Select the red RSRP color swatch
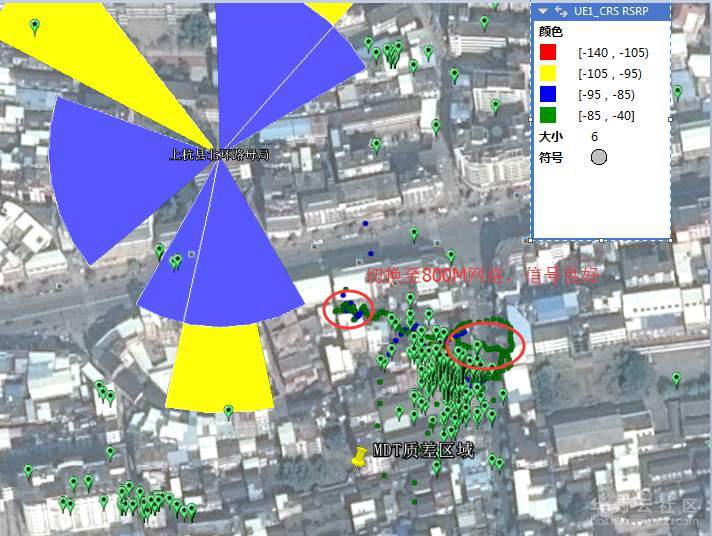 tap(548, 52)
